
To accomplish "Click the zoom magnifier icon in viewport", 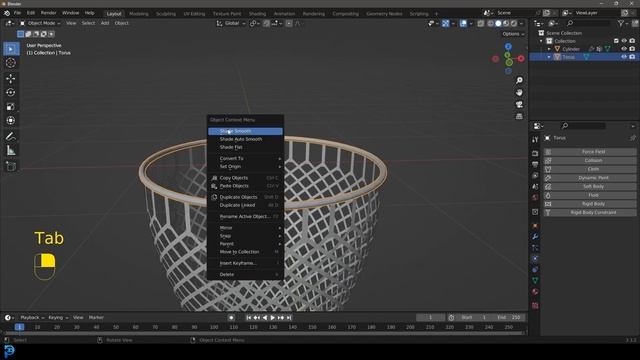I will 519,80.
